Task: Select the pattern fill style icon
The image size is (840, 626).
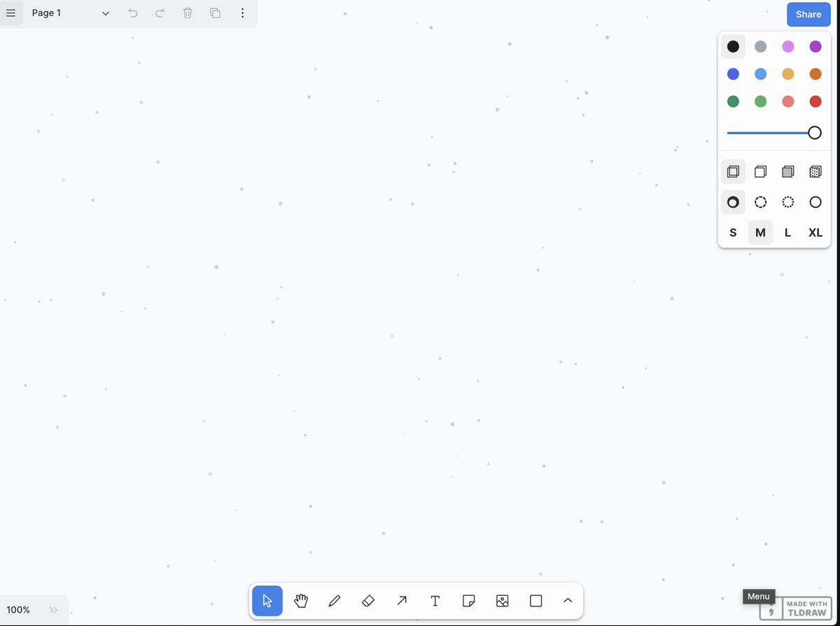Action: point(815,171)
